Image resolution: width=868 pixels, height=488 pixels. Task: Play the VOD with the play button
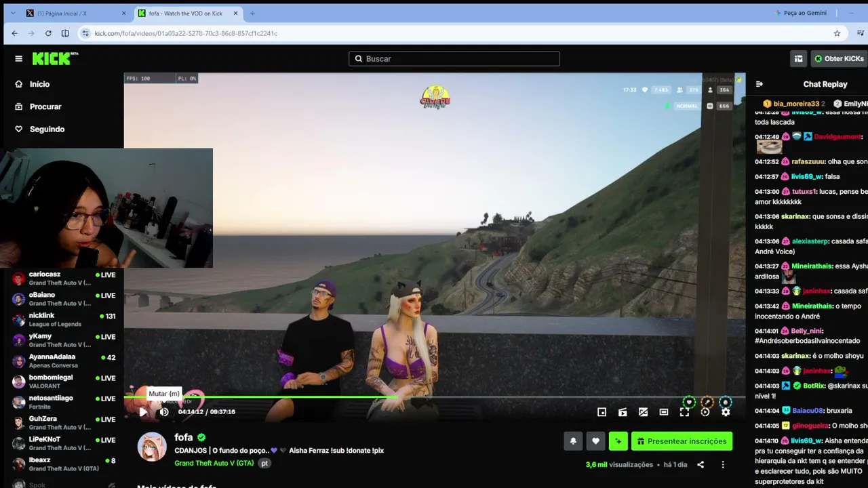pos(143,412)
